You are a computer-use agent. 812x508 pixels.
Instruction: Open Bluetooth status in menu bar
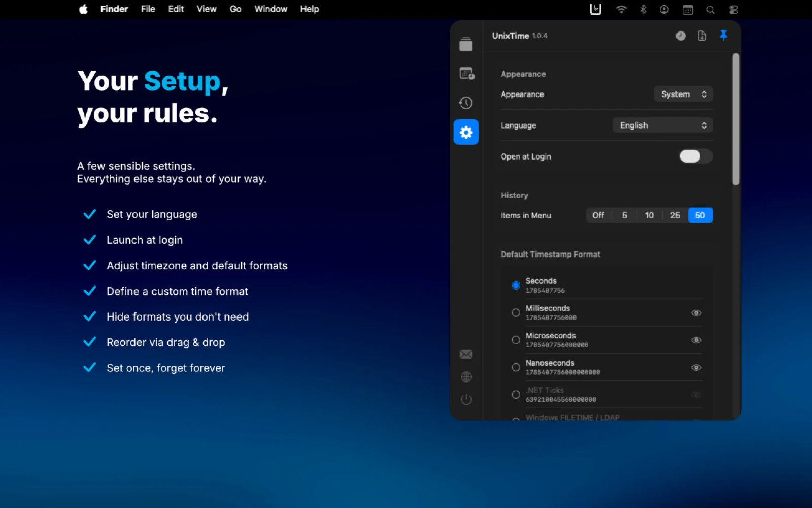[643, 9]
